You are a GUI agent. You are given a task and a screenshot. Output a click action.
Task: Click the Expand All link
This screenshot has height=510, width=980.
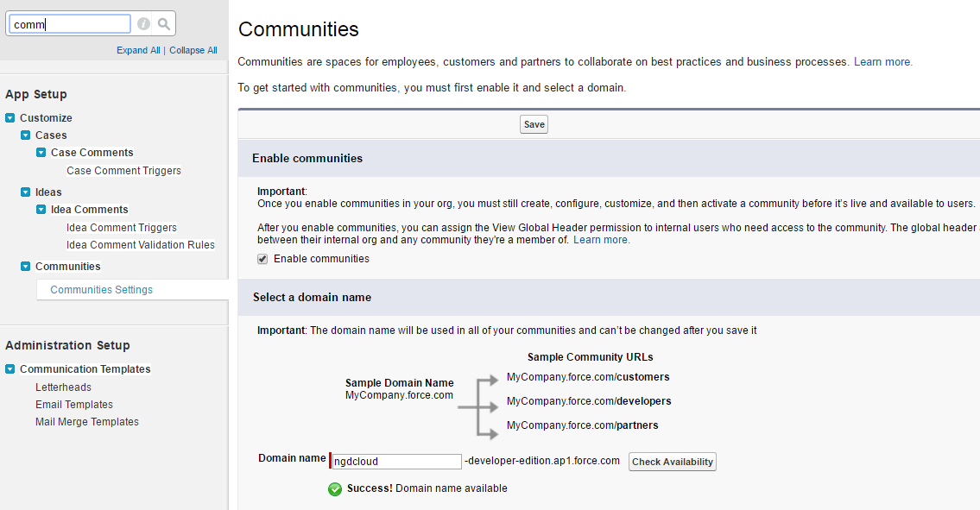pyautogui.click(x=138, y=50)
